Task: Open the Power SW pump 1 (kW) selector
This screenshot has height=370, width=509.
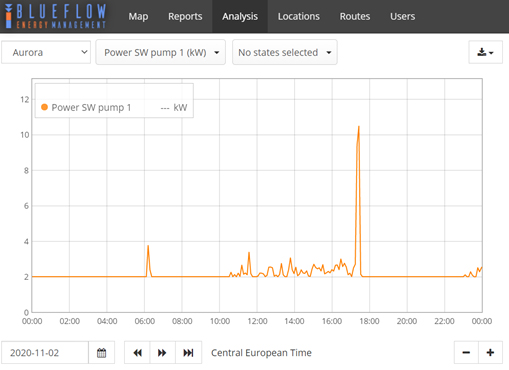Action: [161, 52]
